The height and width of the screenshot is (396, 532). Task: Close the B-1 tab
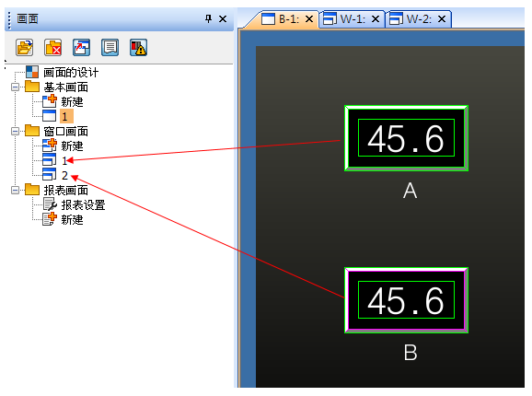tap(309, 19)
